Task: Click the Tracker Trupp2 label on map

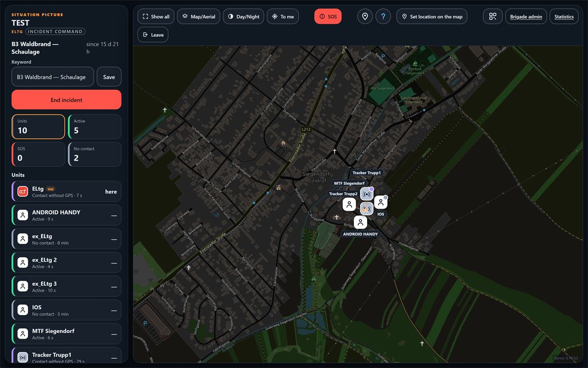Action: click(343, 194)
